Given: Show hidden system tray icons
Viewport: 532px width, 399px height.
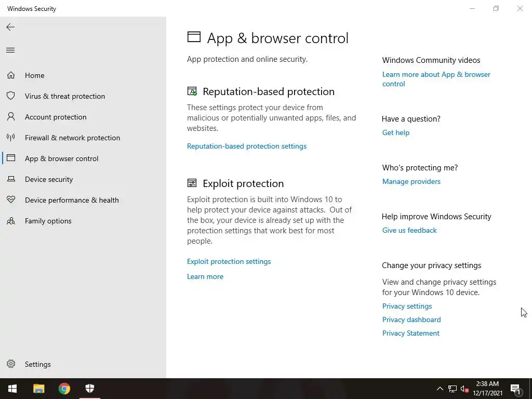Looking at the screenshot, I should 440,389.
